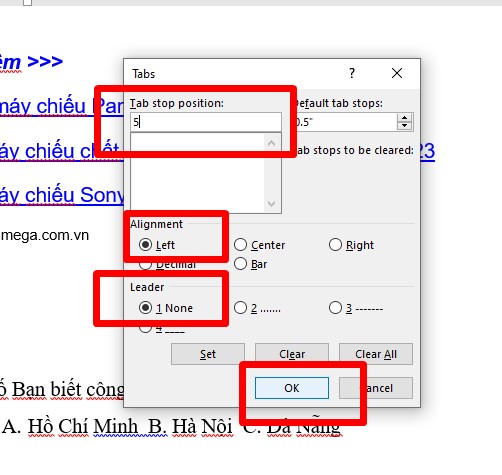This screenshot has width=502, height=475.
Task: Select Center alignment radio button
Action: coord(240,245)
